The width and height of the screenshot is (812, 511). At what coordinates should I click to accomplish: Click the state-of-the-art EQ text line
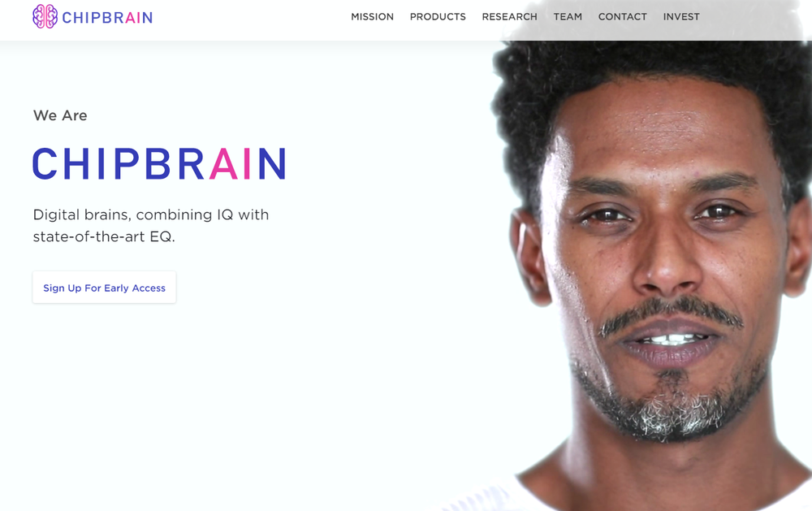104,237
